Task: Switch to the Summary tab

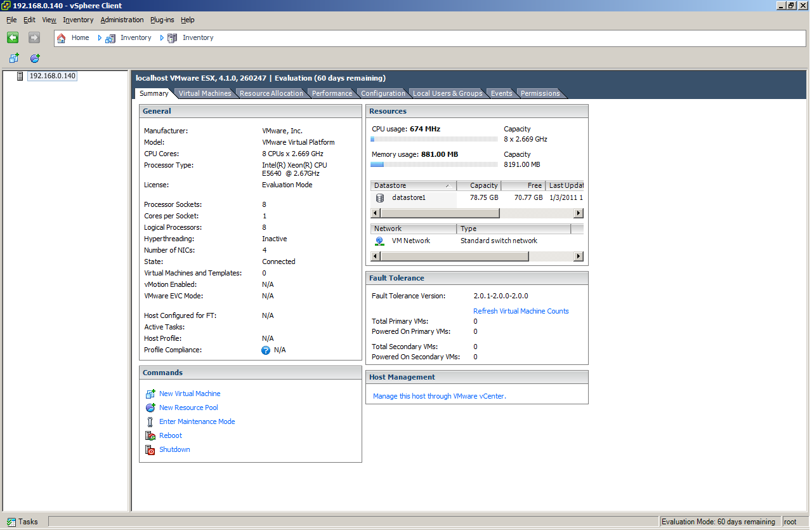Action: tap(154, 93)
